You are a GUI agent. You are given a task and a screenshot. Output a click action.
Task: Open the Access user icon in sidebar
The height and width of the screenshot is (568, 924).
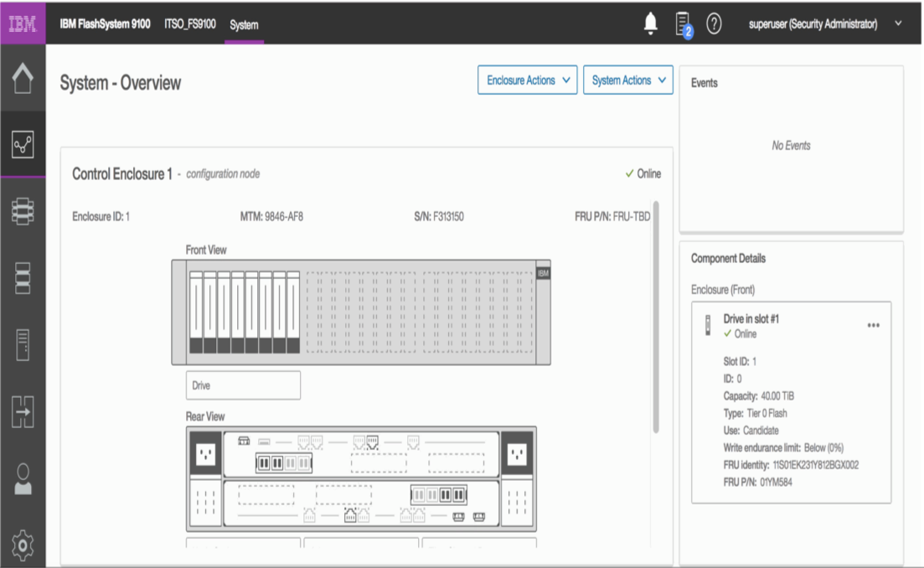click(23, 478)
